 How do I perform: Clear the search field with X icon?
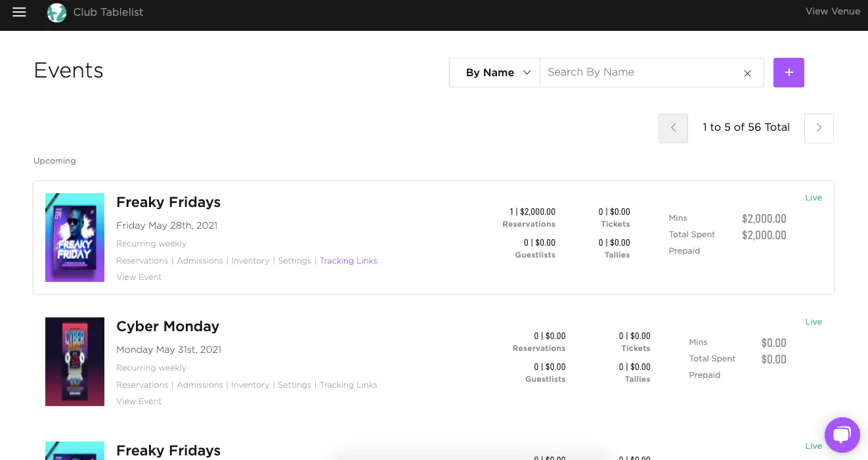(x=747, y=74)
